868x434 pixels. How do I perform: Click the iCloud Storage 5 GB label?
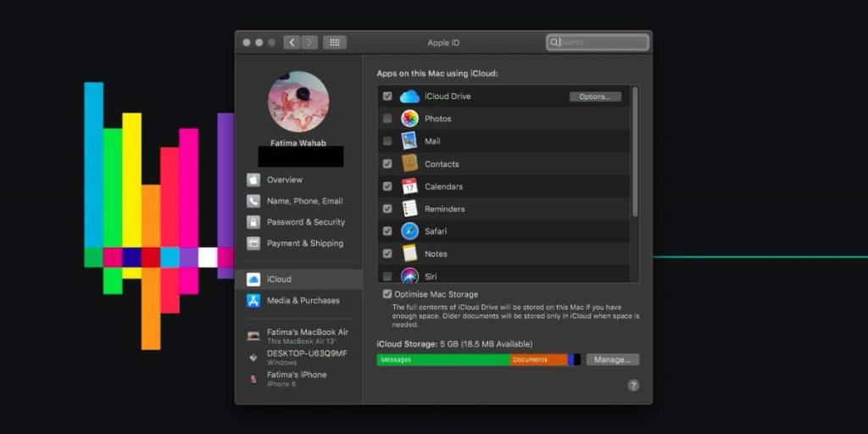[x=454, y=344]
